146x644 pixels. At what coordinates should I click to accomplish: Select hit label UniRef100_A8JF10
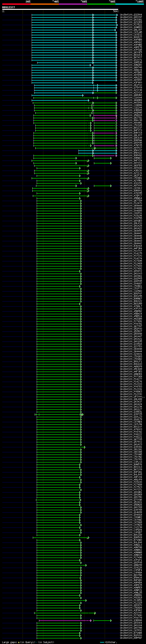(131, 85)
